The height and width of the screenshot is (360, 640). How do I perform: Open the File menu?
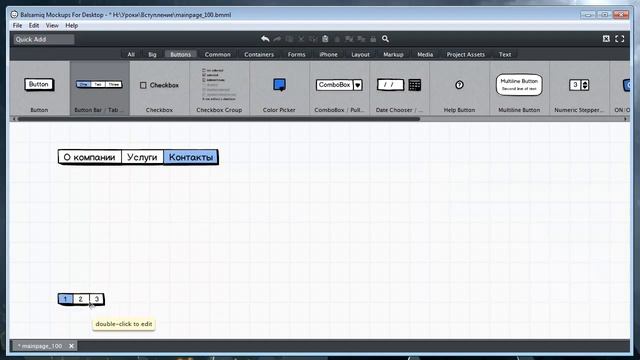pos(18,25)
